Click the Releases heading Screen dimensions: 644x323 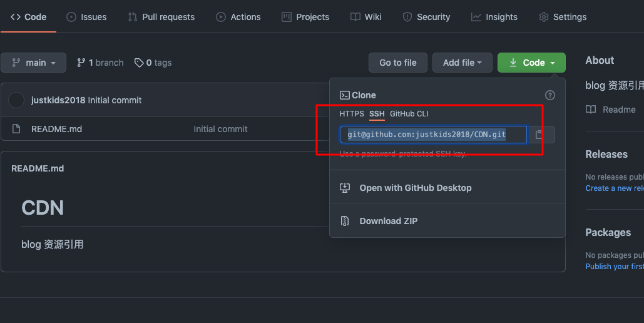pos(606,154)
